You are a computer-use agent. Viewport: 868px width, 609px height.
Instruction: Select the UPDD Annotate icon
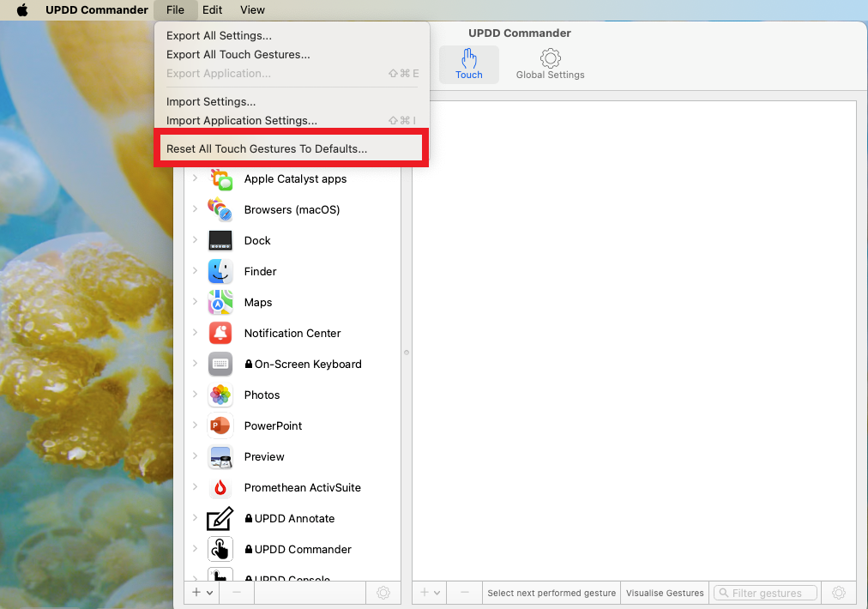click(x=220, y=519)
